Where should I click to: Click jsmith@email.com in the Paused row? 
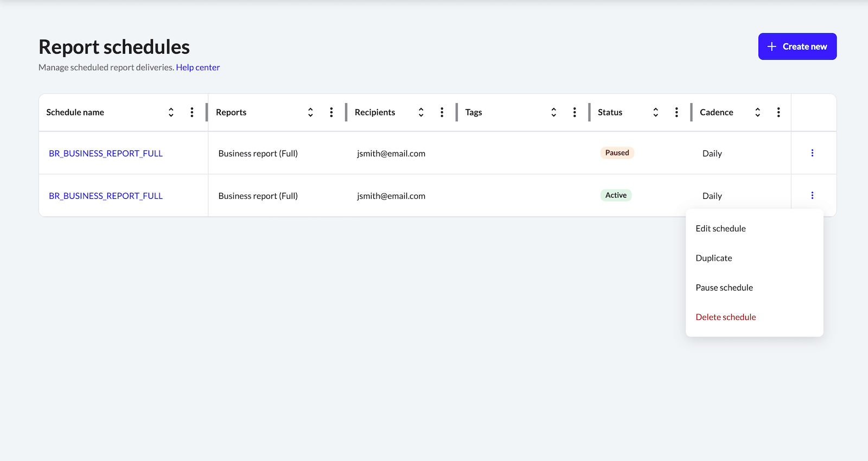[391, 154]
